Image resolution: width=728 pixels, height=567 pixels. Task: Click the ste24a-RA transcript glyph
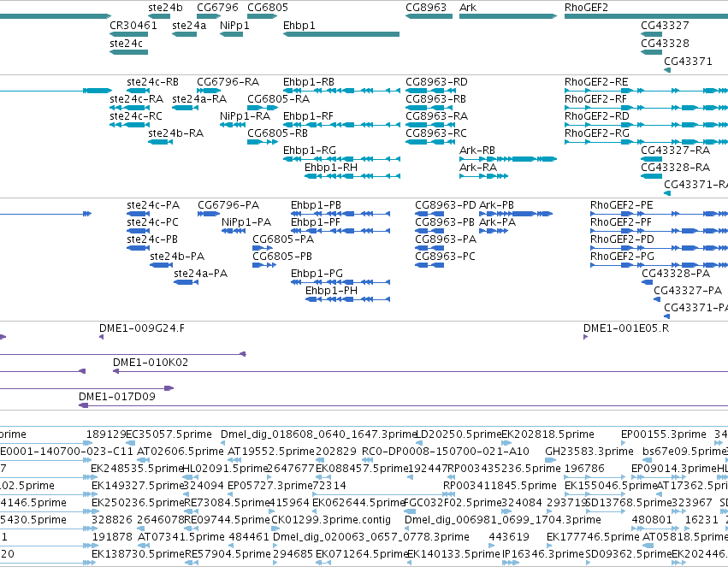pyautogui.click(x=186, y=108)
